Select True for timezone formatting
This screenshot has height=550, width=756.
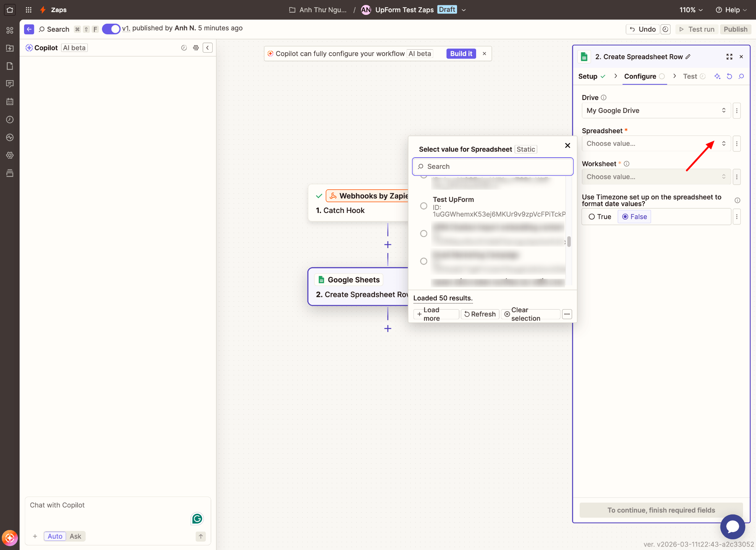point(600,217)
